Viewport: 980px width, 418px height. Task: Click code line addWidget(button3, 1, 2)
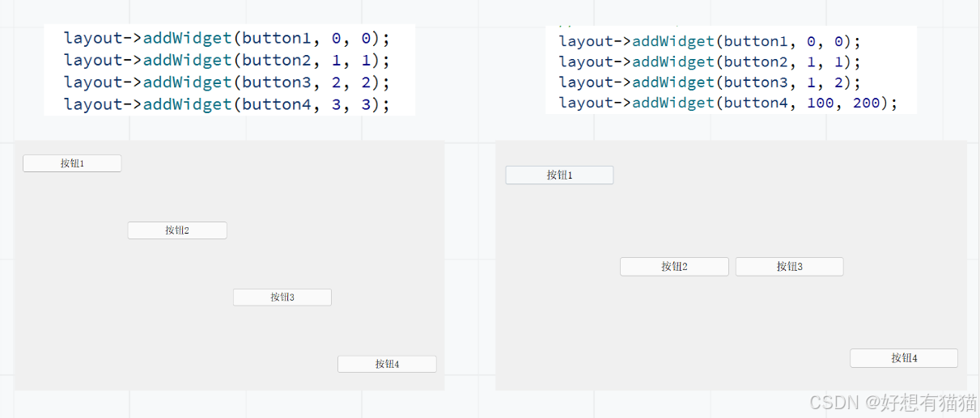coord(711,82)
